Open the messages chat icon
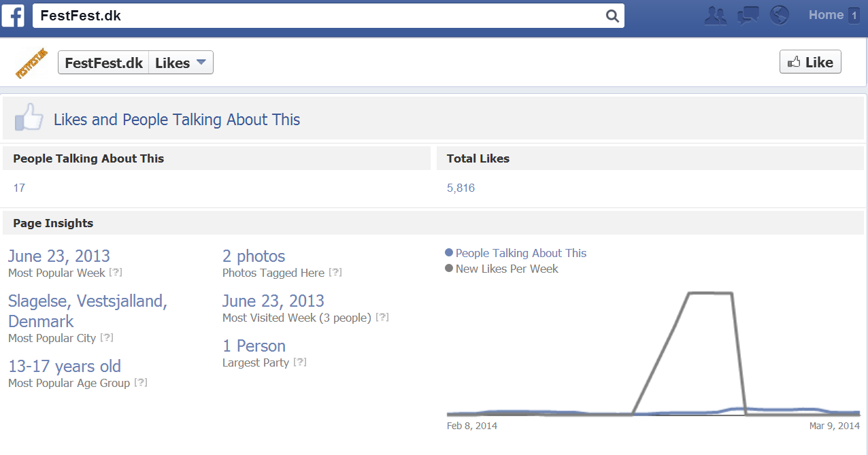This screenshot has height=455, width=868. coord(748,15)
